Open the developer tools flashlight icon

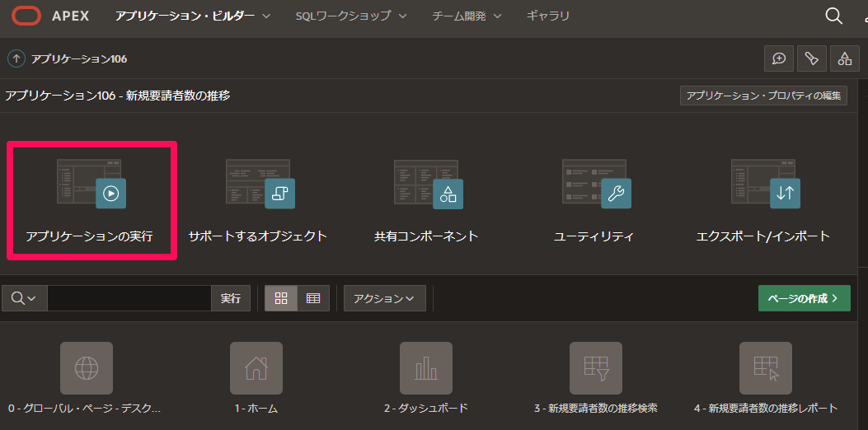coord(812,58)
